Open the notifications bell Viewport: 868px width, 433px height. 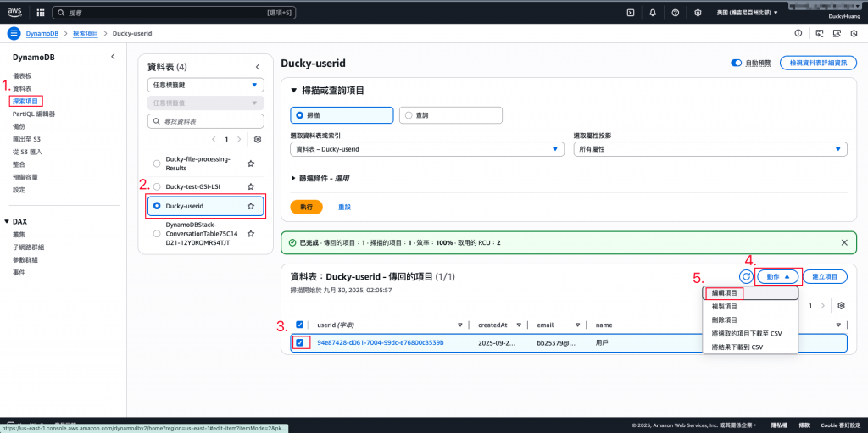pyautogui.click(x=653, y=12)
